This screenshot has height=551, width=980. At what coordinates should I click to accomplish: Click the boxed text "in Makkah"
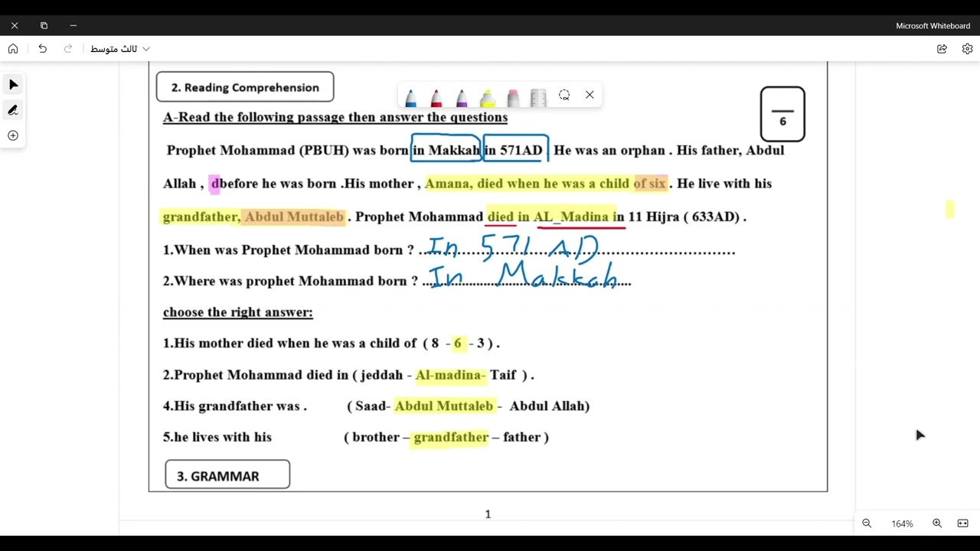coord(447,150)
